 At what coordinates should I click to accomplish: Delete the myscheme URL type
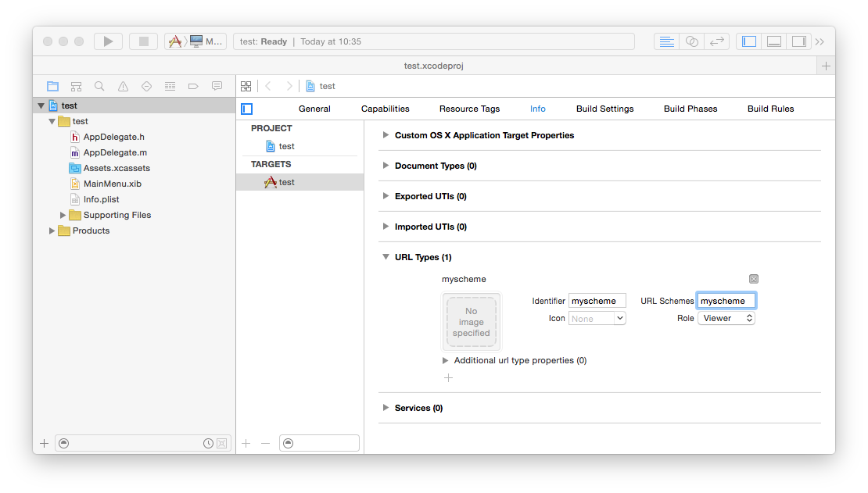tap(753, 279)
